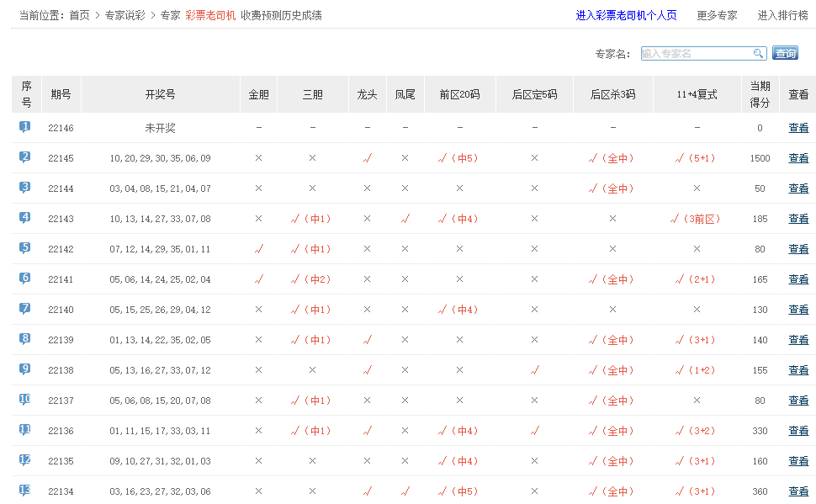Image resolution: width=816 pixels, height=504 pixels.
Task: Click 查看 for issue 22145
Action: (797, 158)
